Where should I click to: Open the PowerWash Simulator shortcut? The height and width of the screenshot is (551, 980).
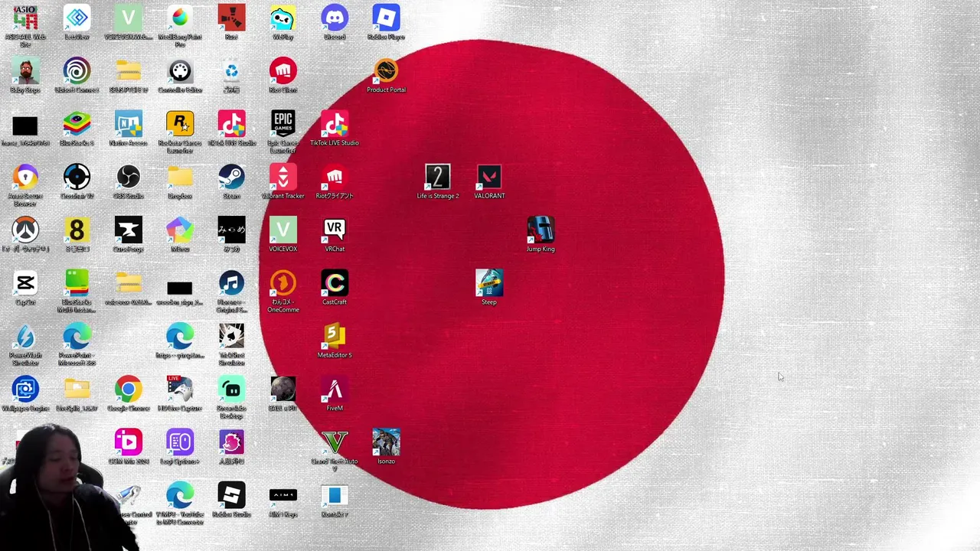pyautogui.click(x=25, y=337)
